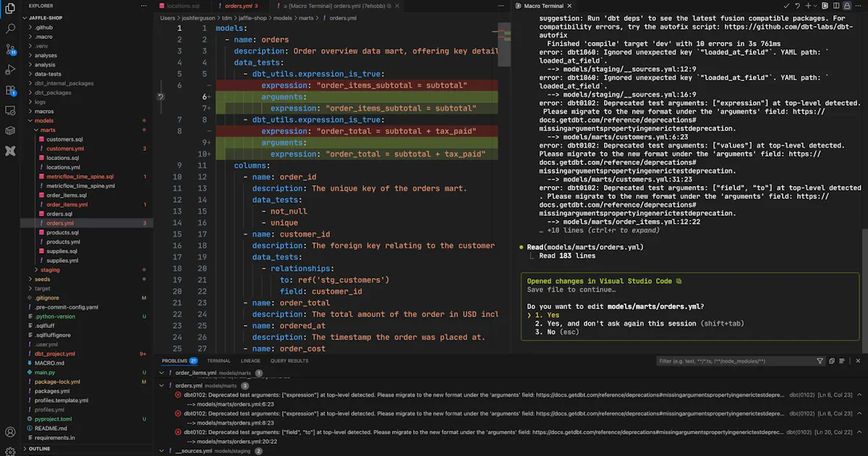Viewport: 868px width, 456px height.
Task: Open the Manage gear icon in activity bar
Action: click(10, 450)
